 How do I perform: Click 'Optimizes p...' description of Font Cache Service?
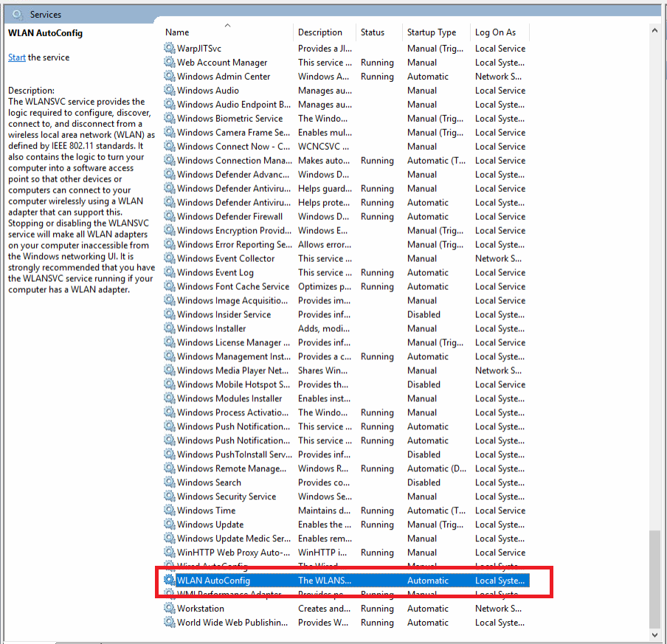tap(325, 286)
